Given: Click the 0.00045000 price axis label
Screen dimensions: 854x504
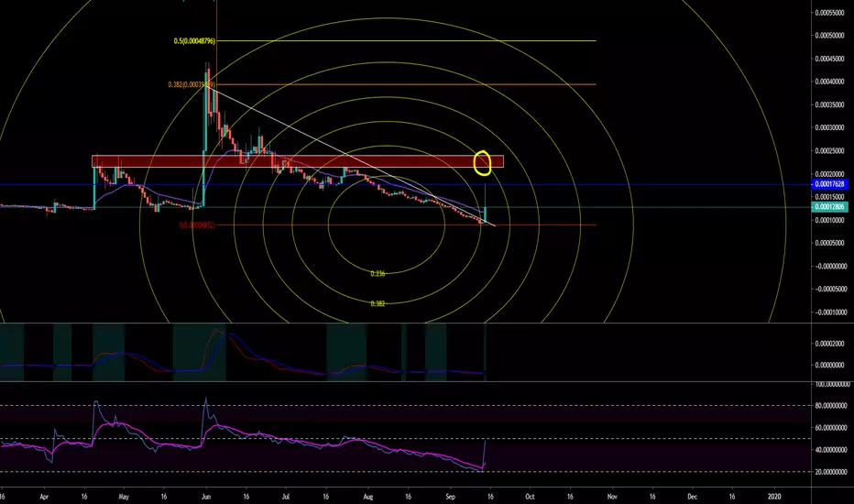Looking at the screenshot, I should coord(830,59).
